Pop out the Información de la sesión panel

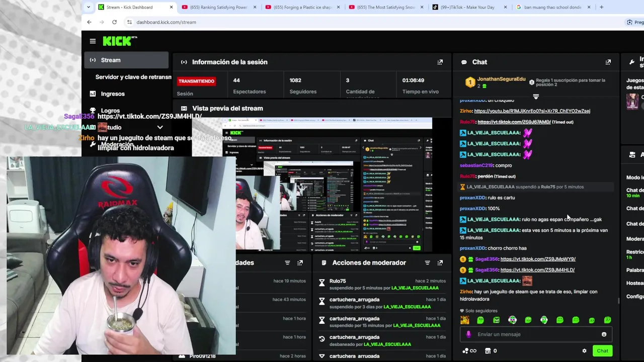pyautogui.click(x=440, y=62)
